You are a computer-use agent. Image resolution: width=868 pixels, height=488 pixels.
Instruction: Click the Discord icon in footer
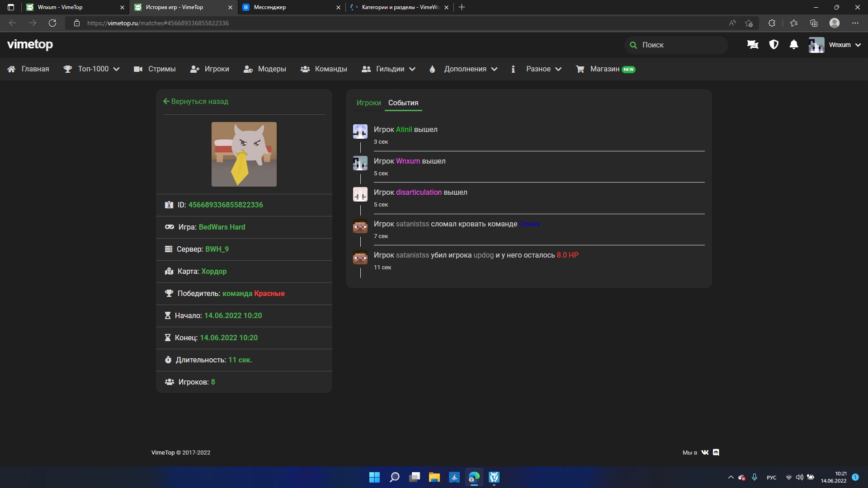click(x=716, y=452)
